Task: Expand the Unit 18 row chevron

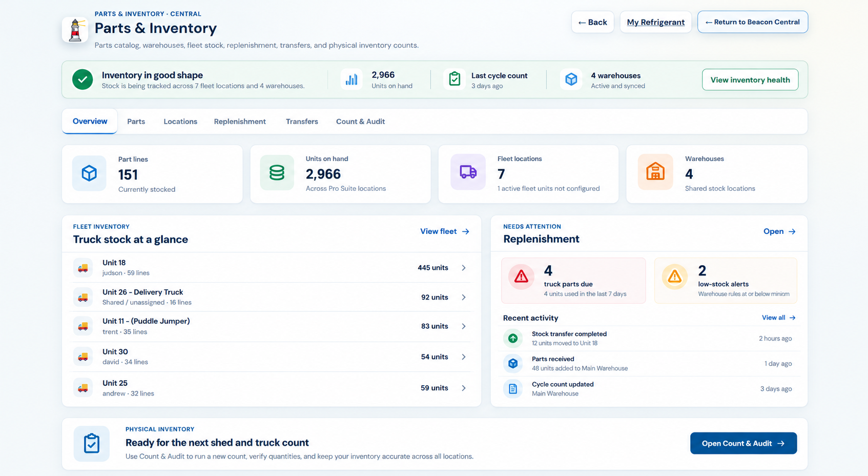Action: click(x=464, y=268)
